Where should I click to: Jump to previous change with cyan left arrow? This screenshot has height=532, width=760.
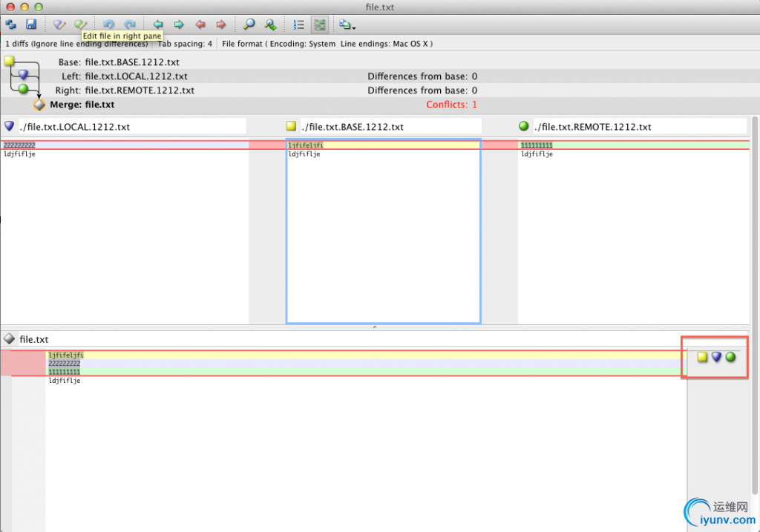158,24
